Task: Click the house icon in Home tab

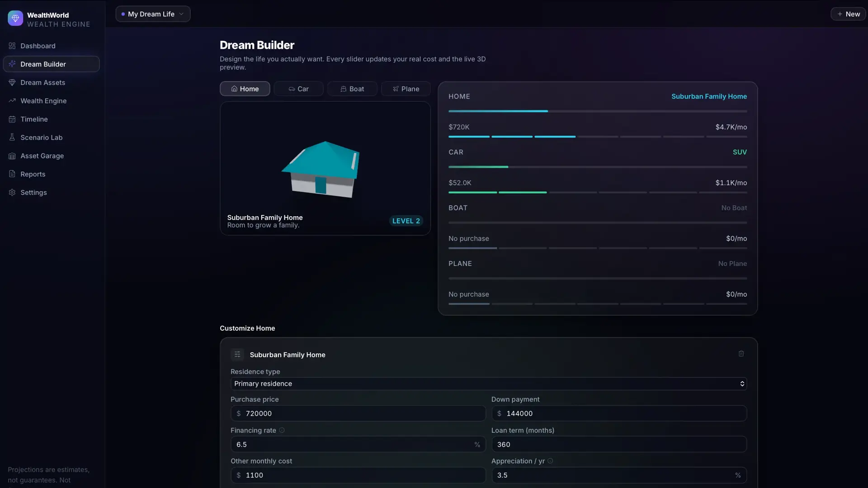Action: pyautogui.click(x=234, y=89)
